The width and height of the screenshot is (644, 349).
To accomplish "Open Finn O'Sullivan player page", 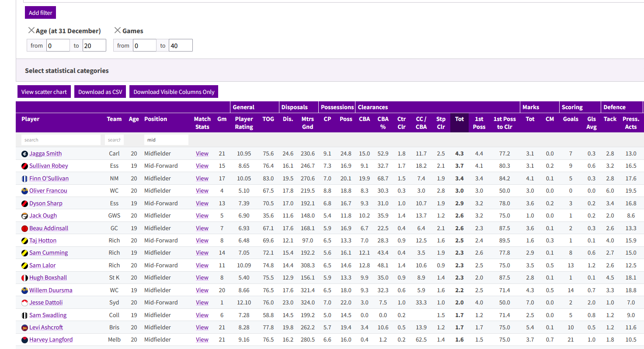I will coord(49,179).
